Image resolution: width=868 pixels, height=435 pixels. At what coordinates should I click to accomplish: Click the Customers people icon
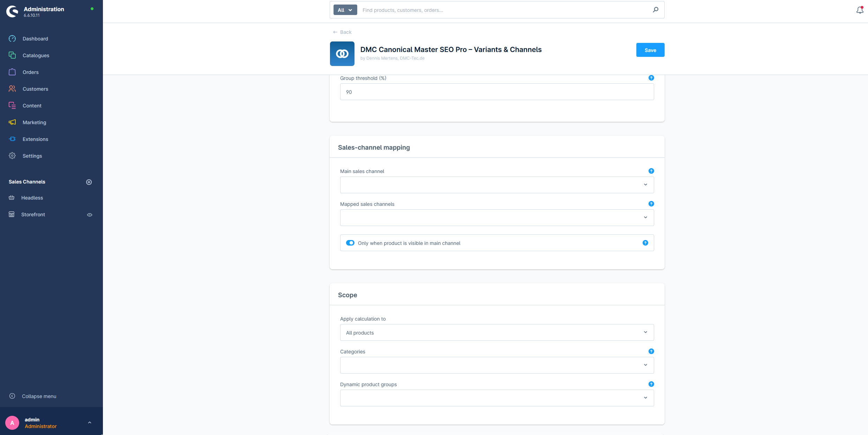[x=12, y=89]
